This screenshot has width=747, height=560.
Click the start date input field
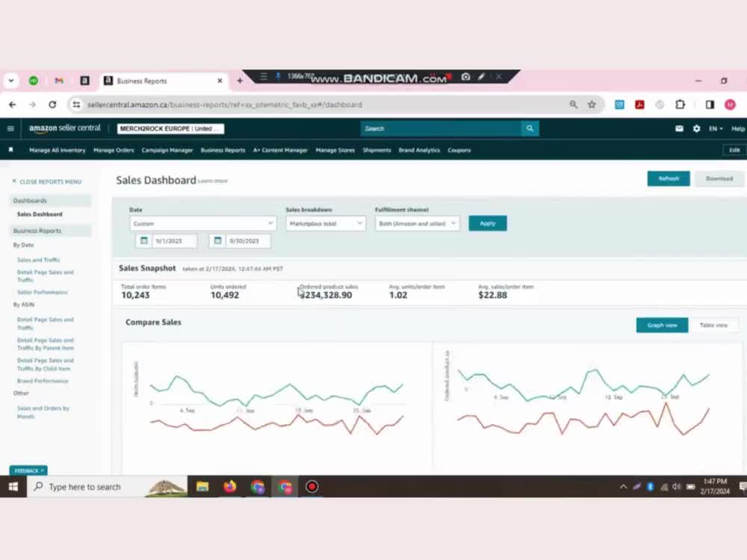coord(174,241)
